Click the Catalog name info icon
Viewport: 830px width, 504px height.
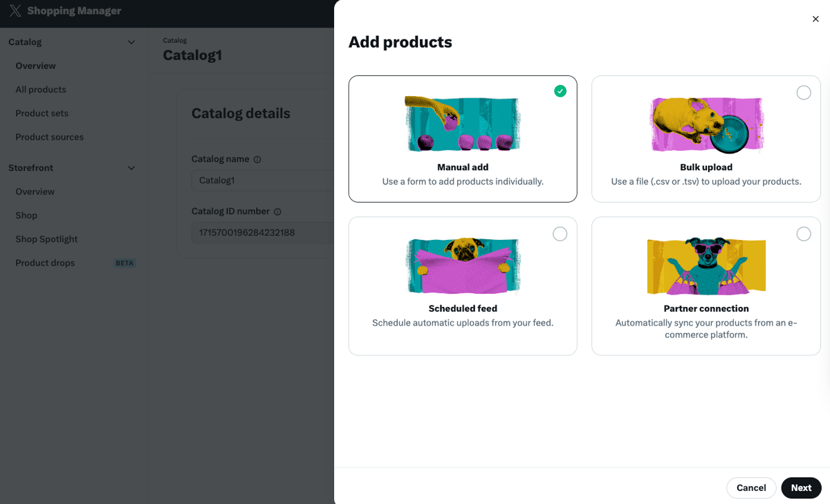click(x=257, y=160)
